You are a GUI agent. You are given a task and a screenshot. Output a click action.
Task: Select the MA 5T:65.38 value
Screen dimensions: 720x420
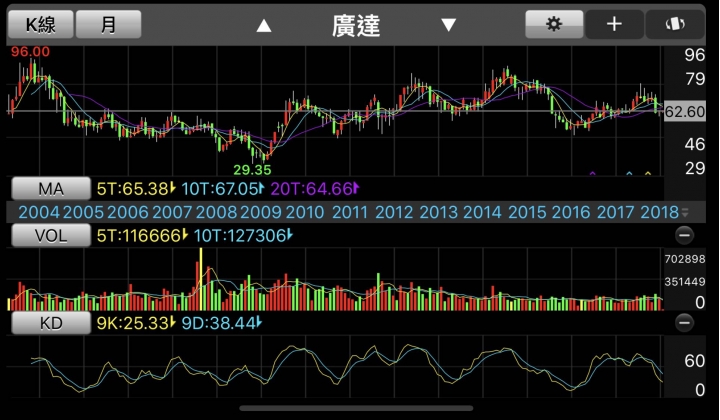136,189
